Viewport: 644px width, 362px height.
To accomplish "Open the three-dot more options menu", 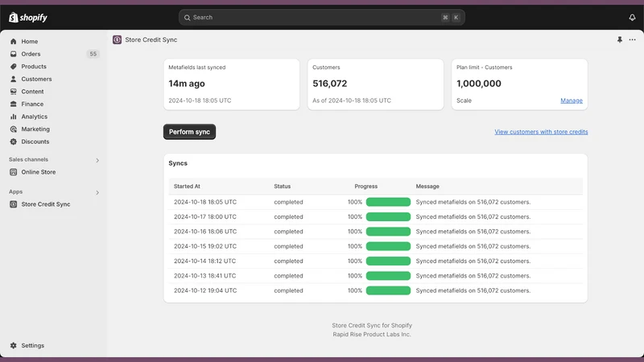I will 632,39.
